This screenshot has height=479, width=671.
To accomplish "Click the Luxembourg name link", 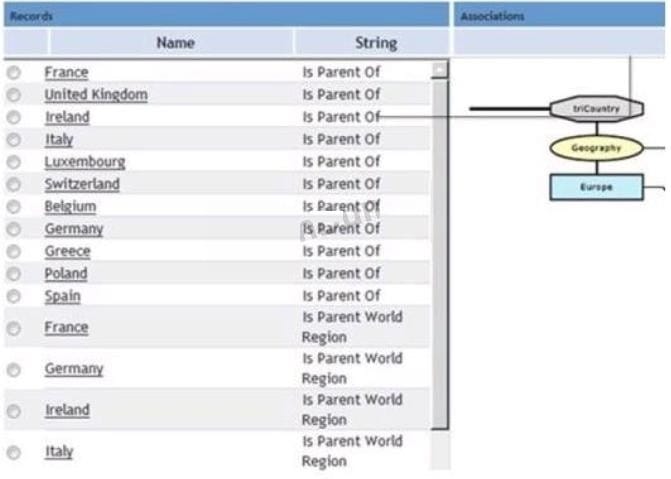I will [84, 162].
